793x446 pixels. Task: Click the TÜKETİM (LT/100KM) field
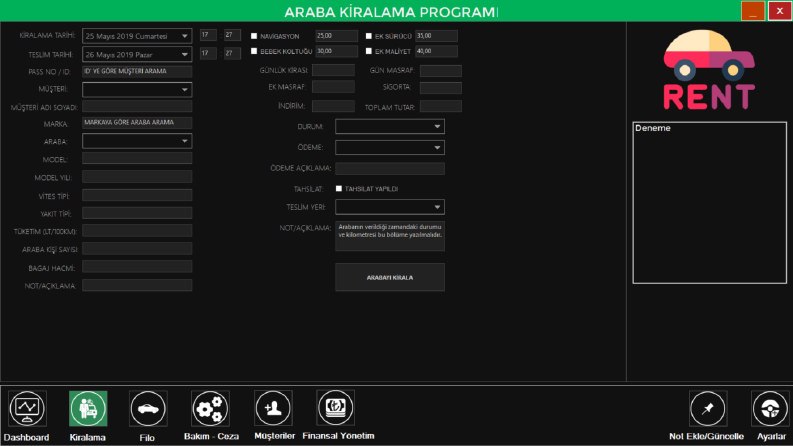(137, 231)
